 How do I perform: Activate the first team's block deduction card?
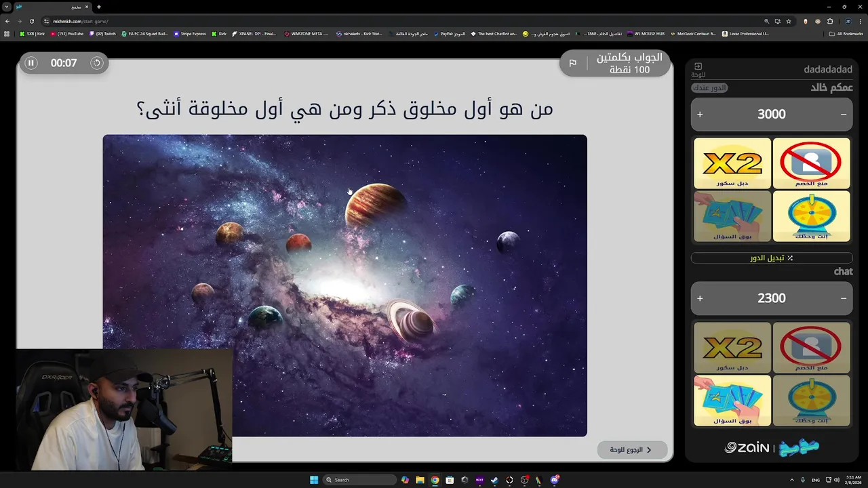coord(811,163)
